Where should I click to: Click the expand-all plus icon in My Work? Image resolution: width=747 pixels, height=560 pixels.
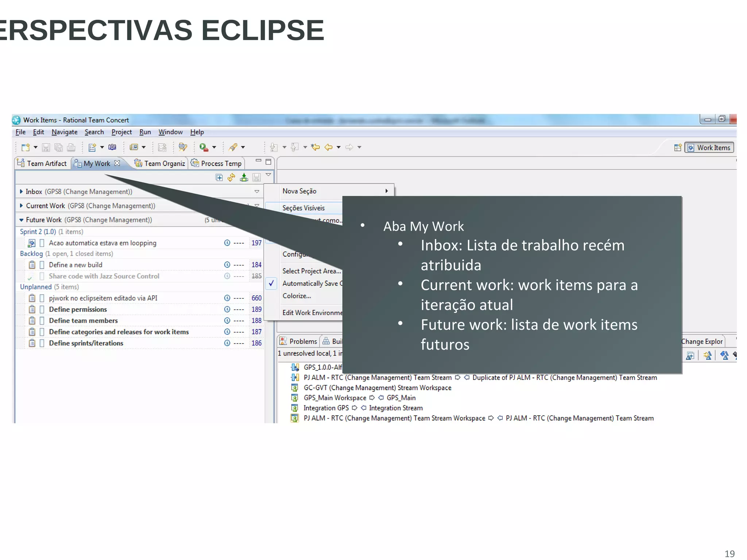[x=219, y=178]
